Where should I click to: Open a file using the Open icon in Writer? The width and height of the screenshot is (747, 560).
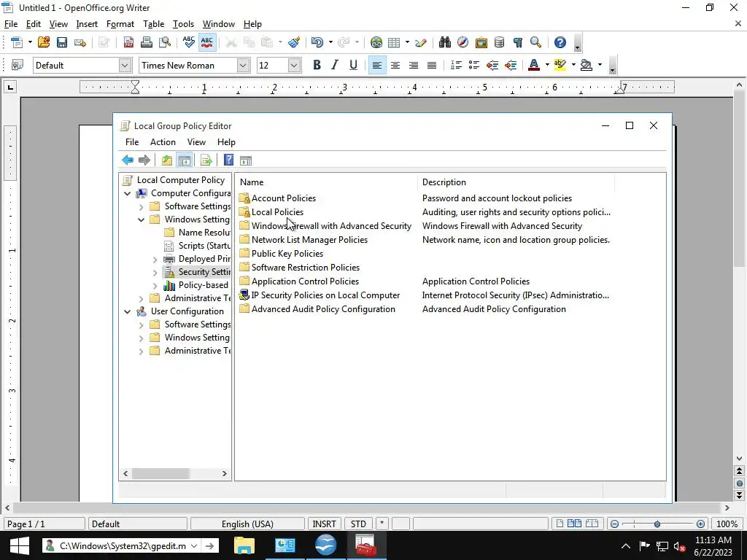(x=43, y=42)
